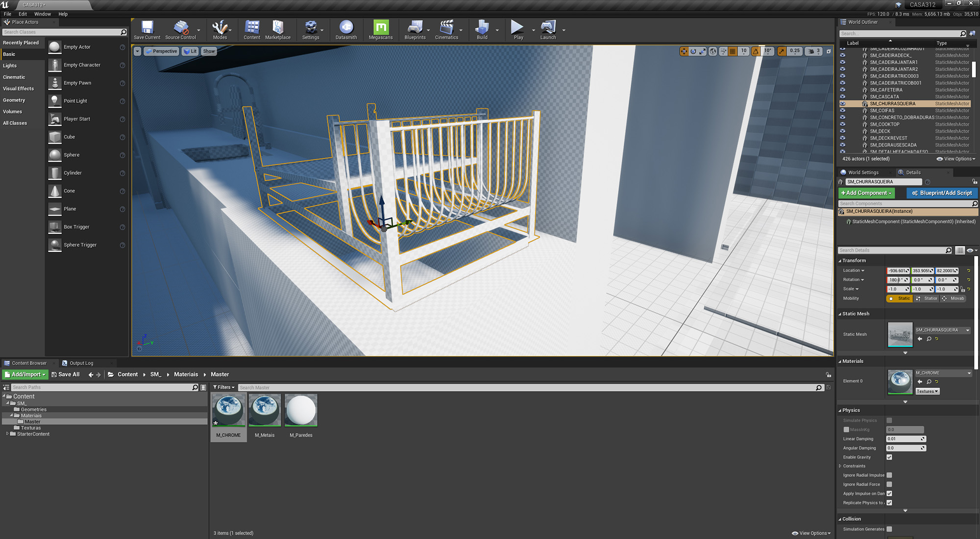Screen dimensions: 980x539
Task: Open the Help menu
Action: click(63, 14)
